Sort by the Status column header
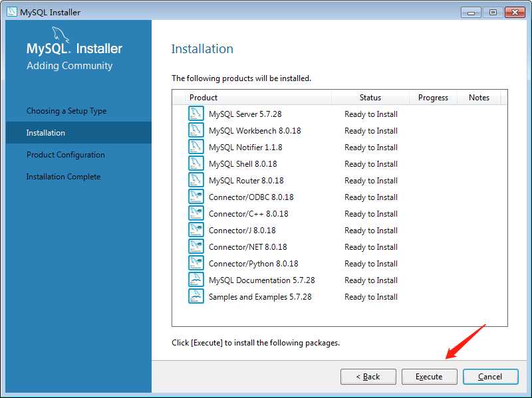532x398 pixels. [370, 98]
